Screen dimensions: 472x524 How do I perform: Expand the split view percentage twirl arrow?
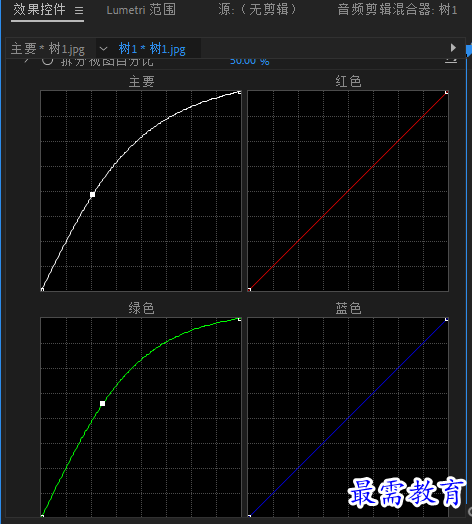click(26, 60)
